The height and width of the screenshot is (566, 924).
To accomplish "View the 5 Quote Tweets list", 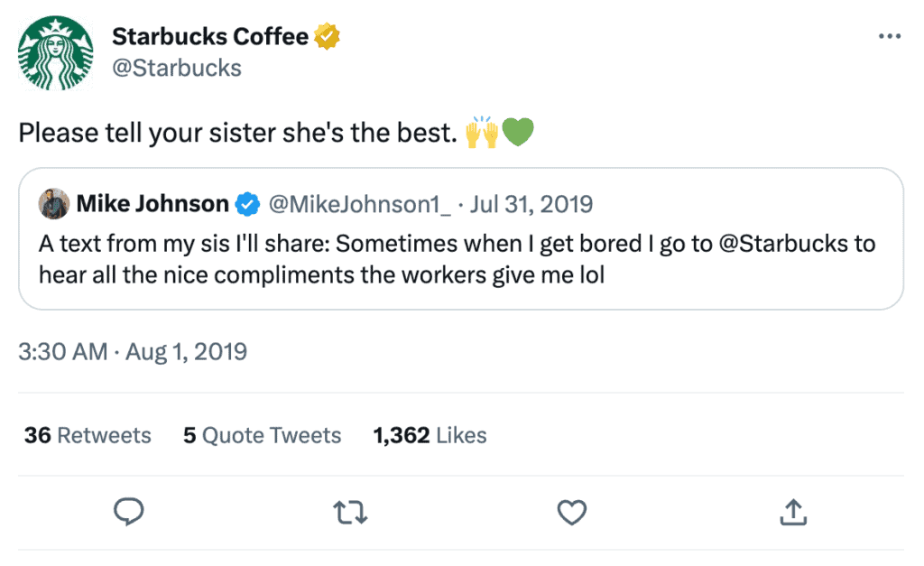I will pyautogui.click(x=262, y=435).
